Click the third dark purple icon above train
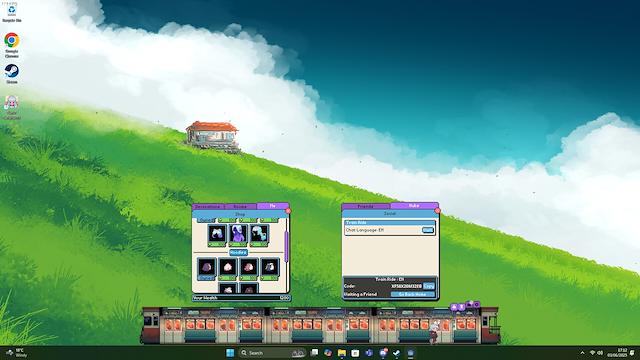640x360 pixels. pos(469,304)
